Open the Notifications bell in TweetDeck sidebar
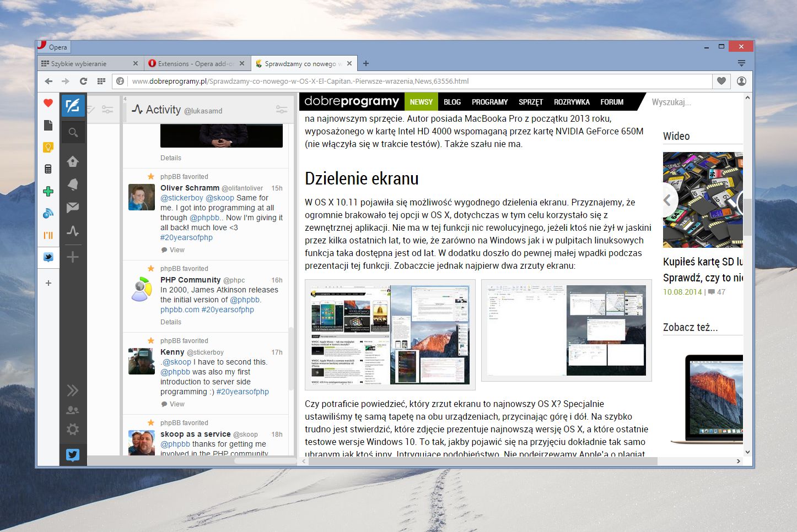The width and height of the screenshot is (797, 532). pyautogui.click(x=73, y=184)
